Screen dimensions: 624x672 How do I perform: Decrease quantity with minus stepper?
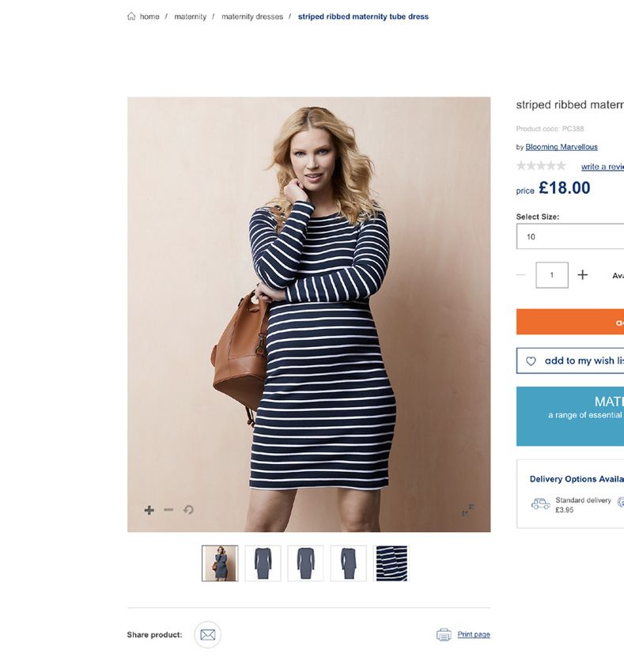(x=521, y=274)
